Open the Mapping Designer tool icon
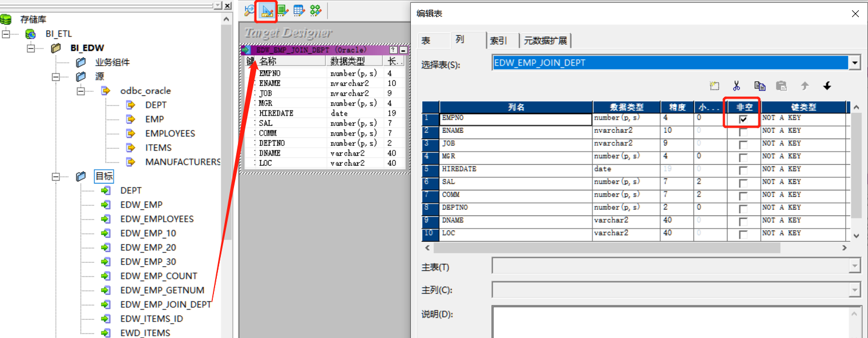Image resolution: width=868 pixels, height=338 pixels. coord(316,10)
